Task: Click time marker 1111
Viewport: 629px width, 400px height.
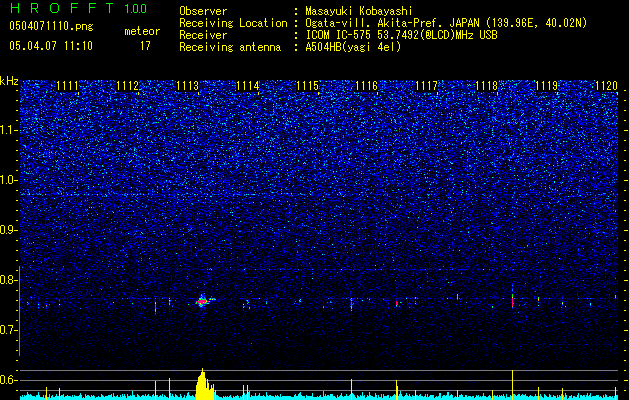Action: pyautogui.click(x=67, y=86)
